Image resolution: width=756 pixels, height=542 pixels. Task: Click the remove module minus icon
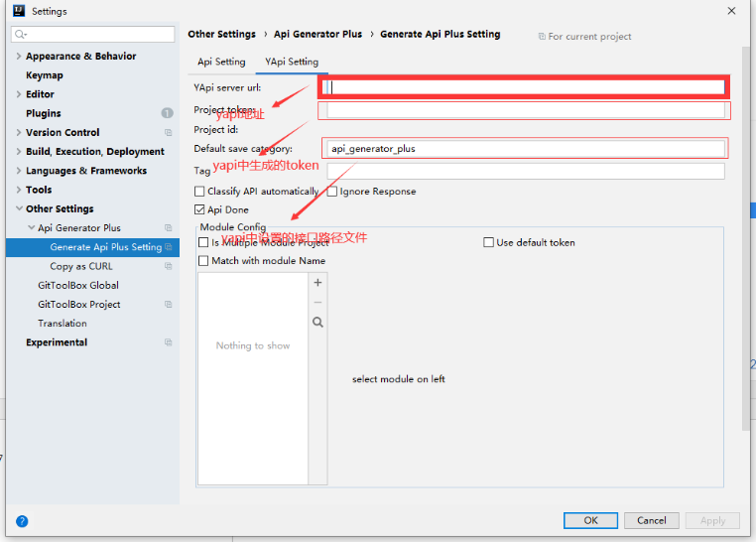coord(317,303)
